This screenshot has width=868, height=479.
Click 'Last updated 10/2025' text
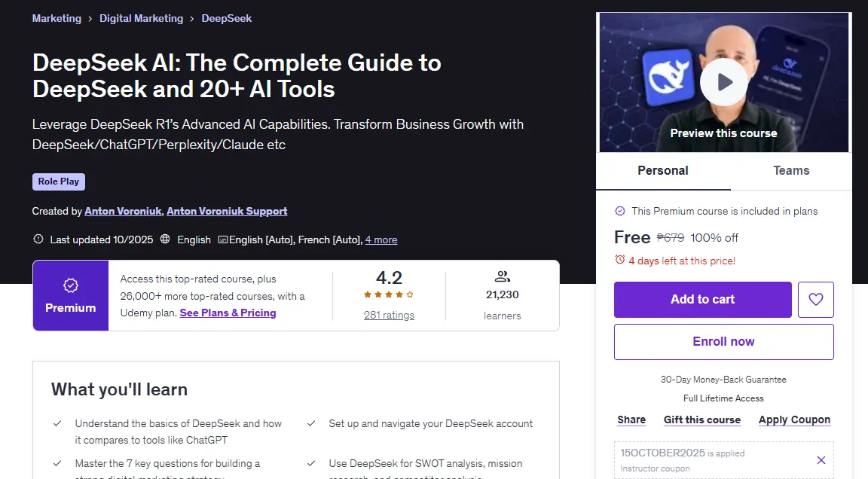(101, 239)
